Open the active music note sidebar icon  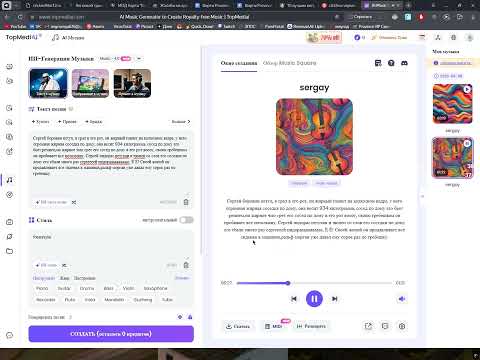pos(10,180)
